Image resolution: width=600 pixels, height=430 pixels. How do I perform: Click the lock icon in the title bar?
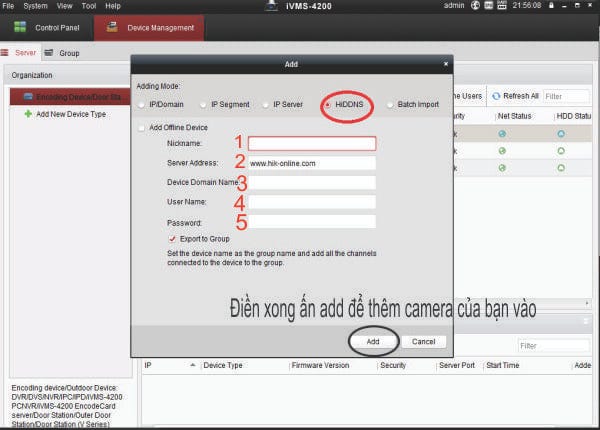551,5
